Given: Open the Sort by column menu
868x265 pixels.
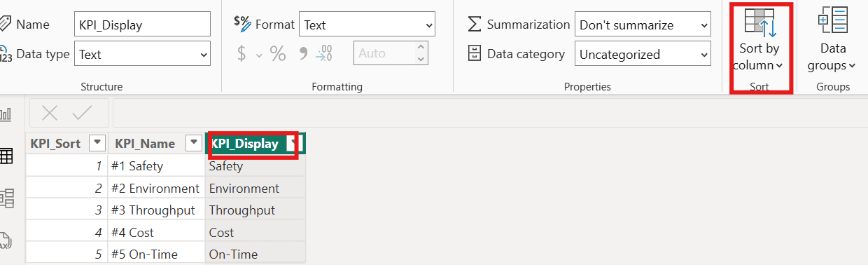Looking at the screenshot, I should (759, 40).
